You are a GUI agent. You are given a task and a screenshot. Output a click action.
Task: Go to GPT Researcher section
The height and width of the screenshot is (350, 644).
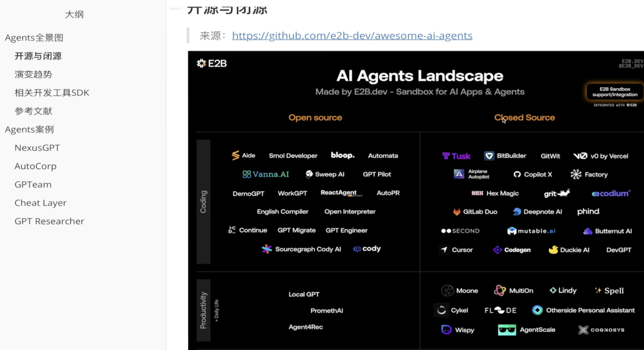coord(49,221)
